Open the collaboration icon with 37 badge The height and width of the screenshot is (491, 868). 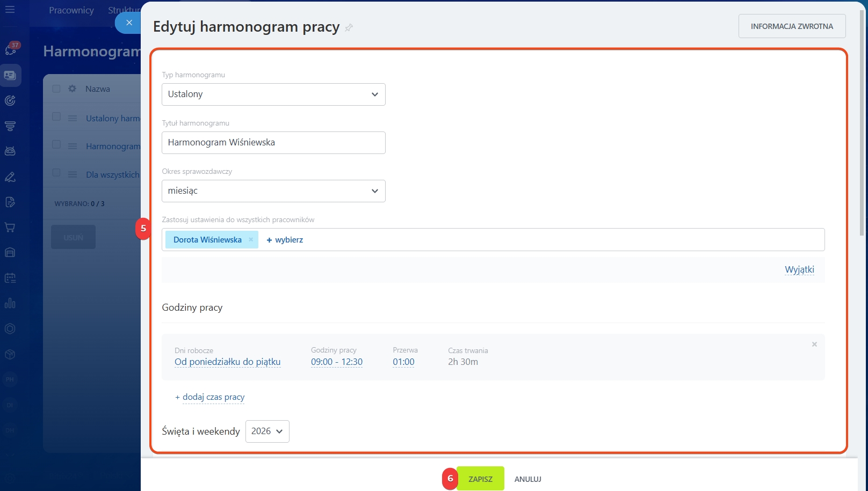tap(10, 49)
